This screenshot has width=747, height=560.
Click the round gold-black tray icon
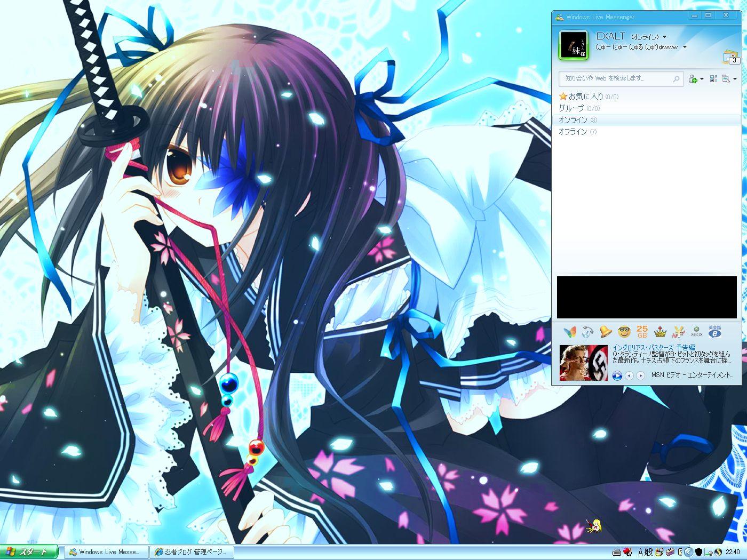[x=718, y=552]
